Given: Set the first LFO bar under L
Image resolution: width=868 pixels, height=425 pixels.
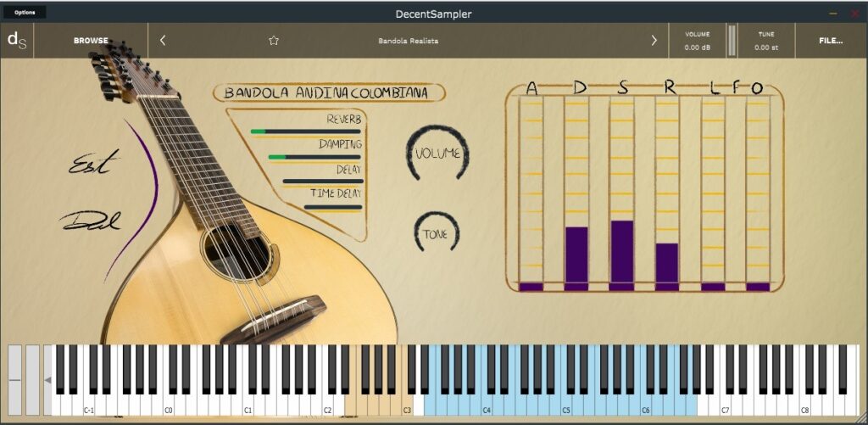Looking at the screenshot, I should (x=713, y=193).
